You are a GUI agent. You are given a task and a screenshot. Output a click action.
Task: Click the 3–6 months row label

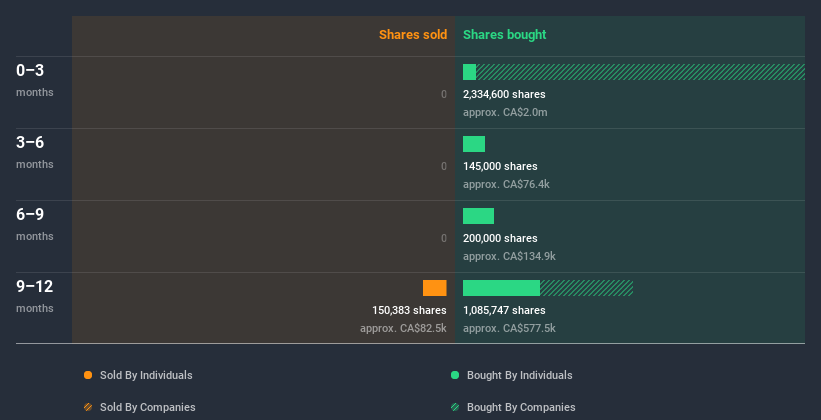[35, 152]
